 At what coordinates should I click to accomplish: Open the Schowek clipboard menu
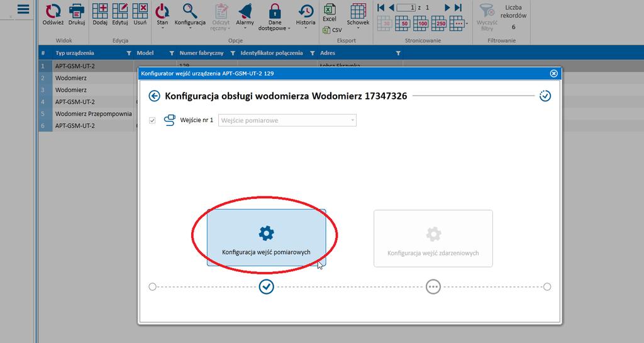[358, 16]
